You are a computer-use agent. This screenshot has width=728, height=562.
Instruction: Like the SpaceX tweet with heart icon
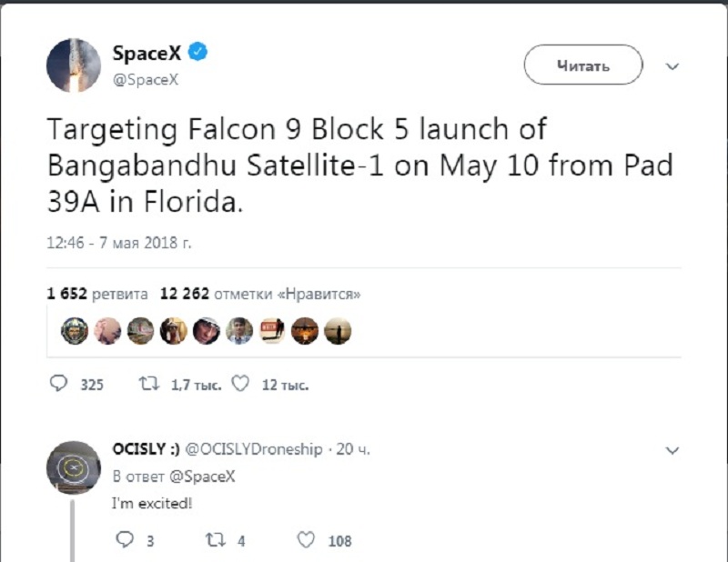240,384
